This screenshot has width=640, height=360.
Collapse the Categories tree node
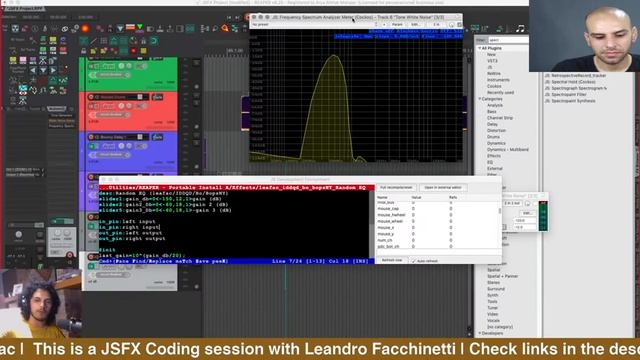coord(480,99)
